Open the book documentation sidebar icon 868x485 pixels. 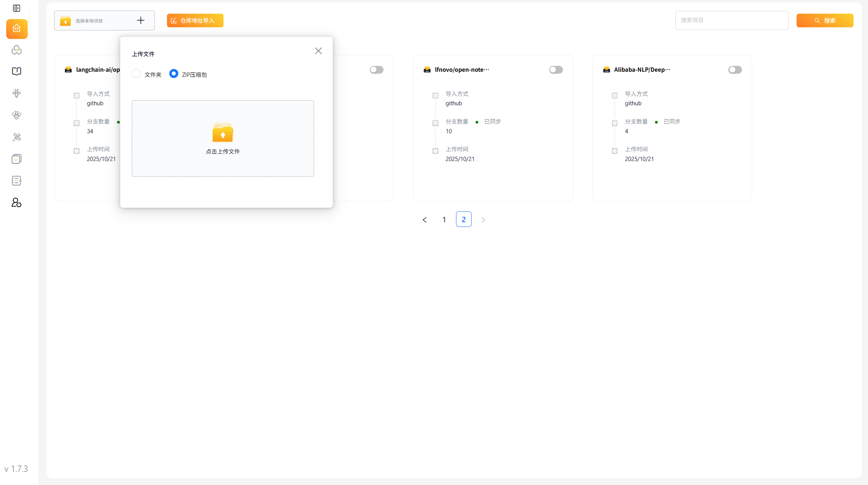16,71
